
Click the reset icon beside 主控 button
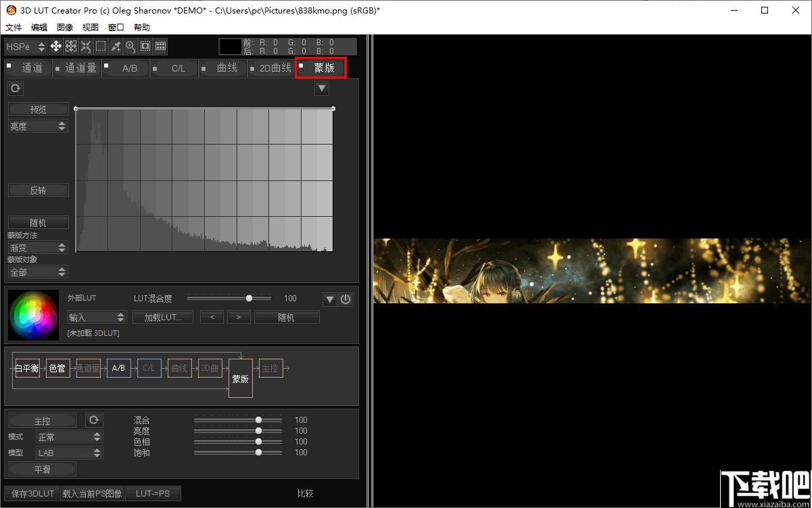coord(94,420)
